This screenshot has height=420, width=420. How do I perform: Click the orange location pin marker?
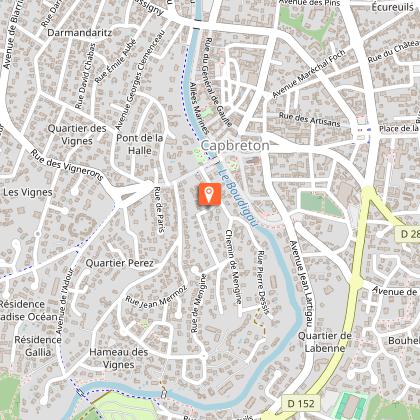[210, 194]
